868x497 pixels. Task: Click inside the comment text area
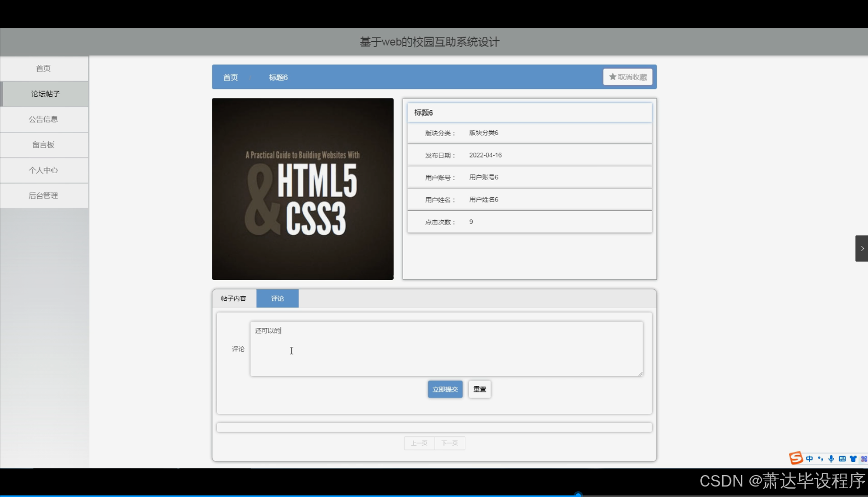click(447, 349)
